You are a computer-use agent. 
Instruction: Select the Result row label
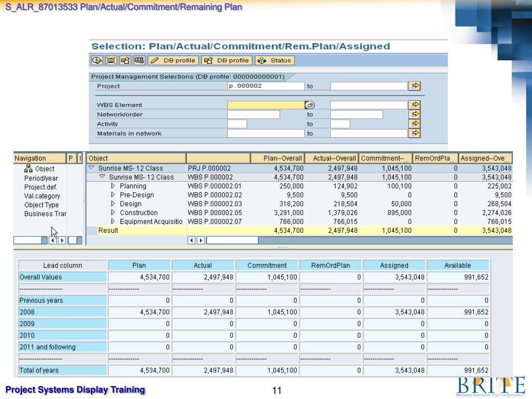108,230
